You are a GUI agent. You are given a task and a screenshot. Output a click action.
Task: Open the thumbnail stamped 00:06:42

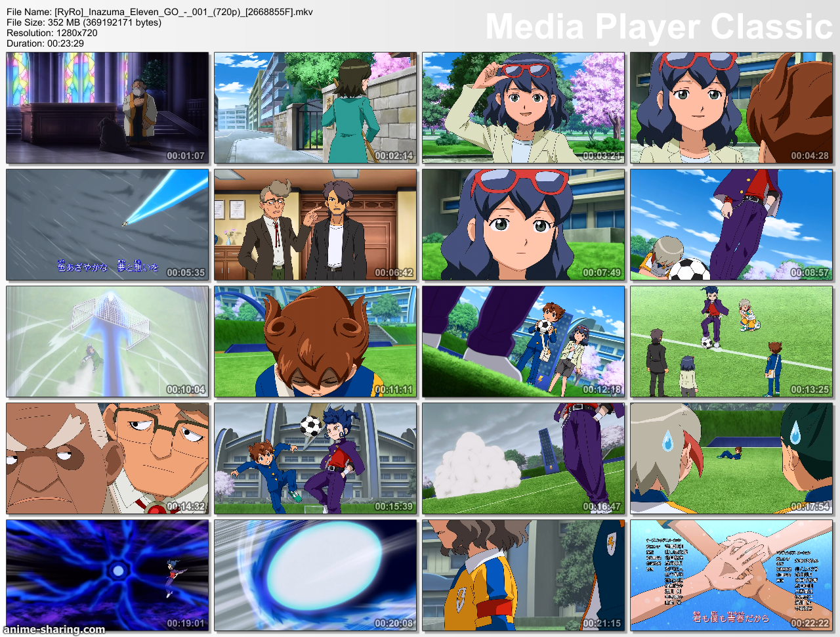(316, 225)
